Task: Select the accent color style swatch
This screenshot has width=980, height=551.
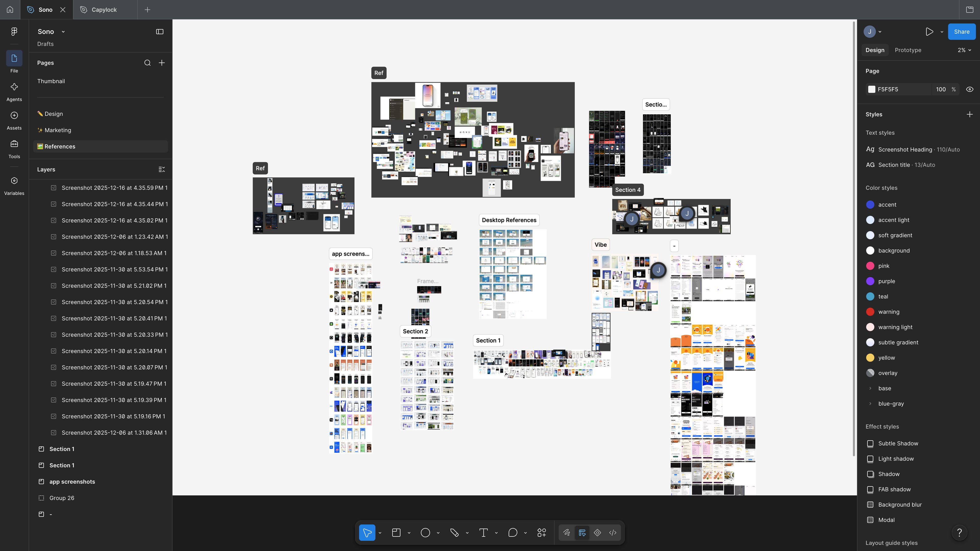Action: pos(870,205)
